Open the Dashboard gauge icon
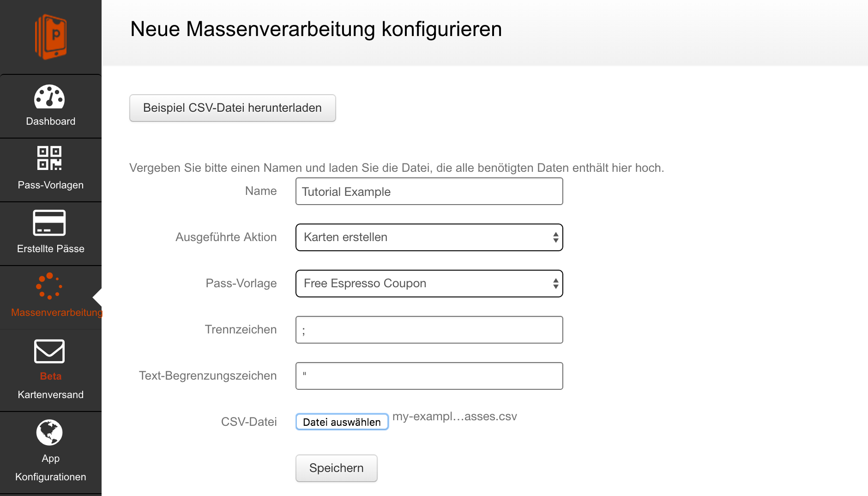Screen dimensions: 868x496 [49, 97]
